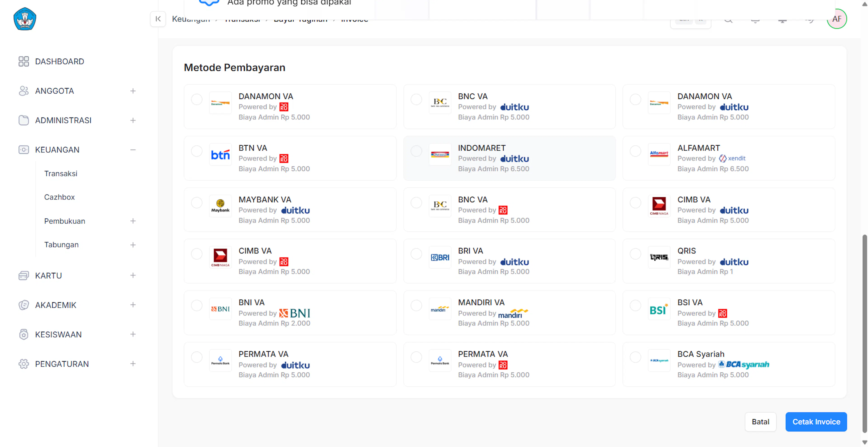Go to Transaksi under Keuangan
Viewport: 868px width, 447px height.
click(x=61, y=174)
